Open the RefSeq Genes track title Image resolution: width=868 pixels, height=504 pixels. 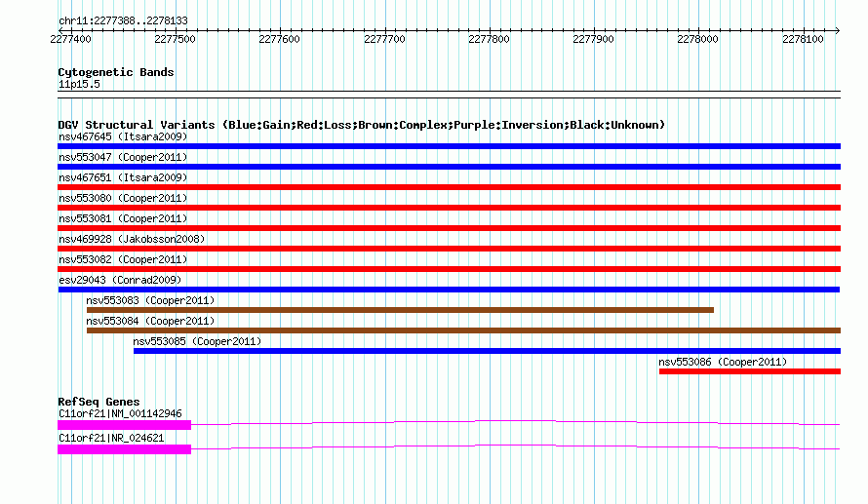tap(99, 402)
